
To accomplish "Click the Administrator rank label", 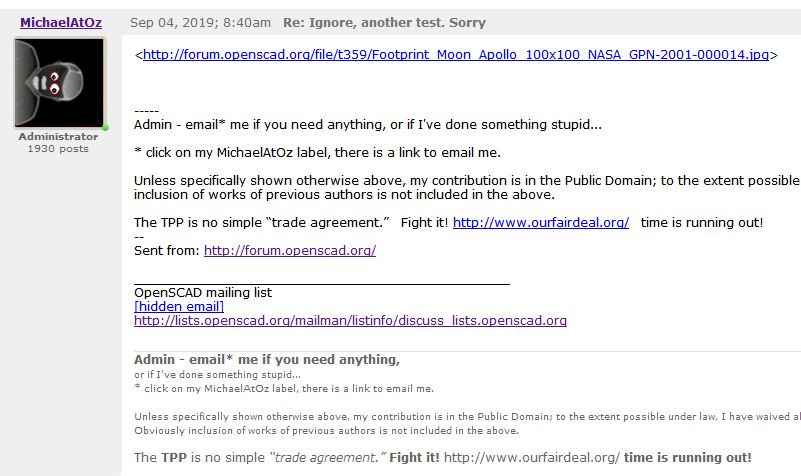I will (x=58, y=137).
